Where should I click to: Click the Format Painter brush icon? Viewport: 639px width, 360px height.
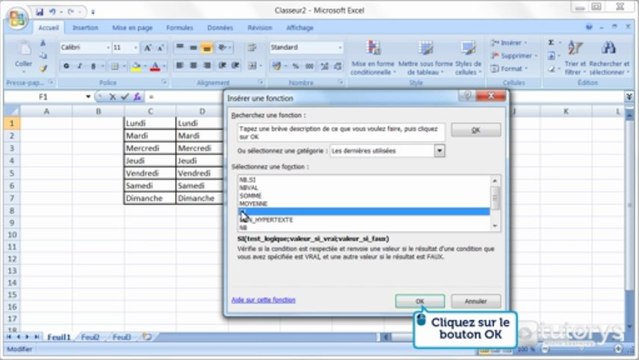point(43,68)
